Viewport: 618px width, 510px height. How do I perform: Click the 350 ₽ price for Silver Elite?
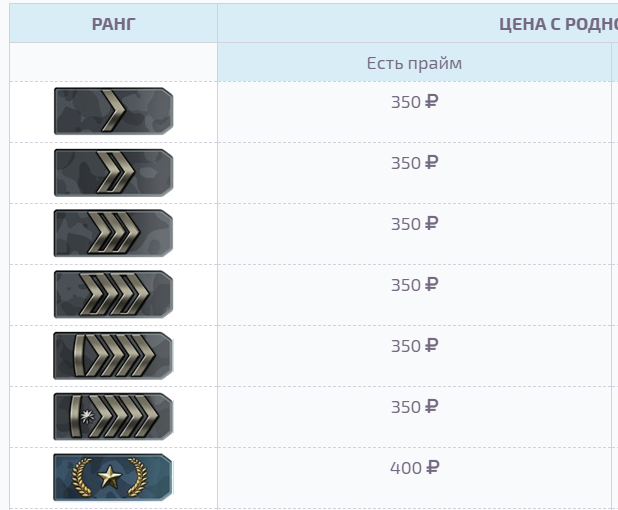(x=414, y=346)
